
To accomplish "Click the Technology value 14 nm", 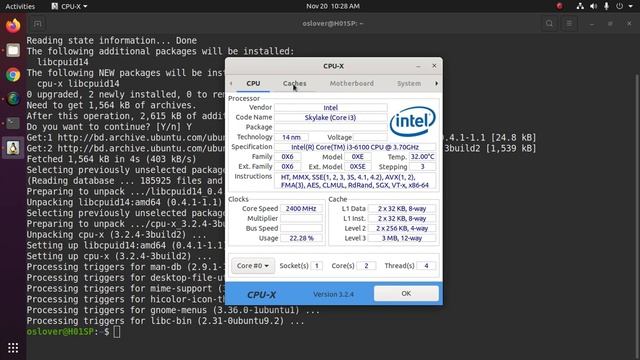I will tap(291, 137).
